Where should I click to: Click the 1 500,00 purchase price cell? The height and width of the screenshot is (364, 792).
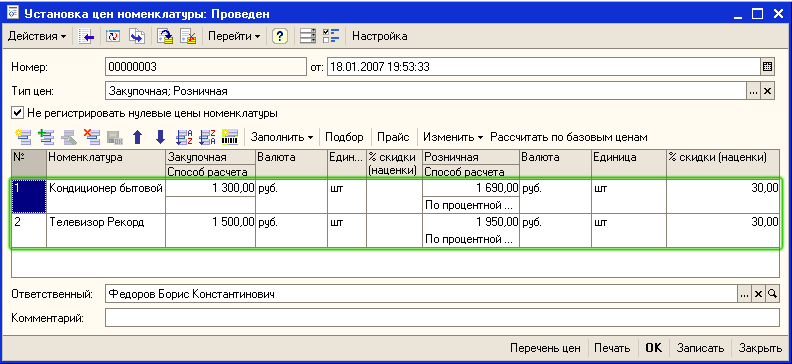pyautogui.click(x=211, y=222)
